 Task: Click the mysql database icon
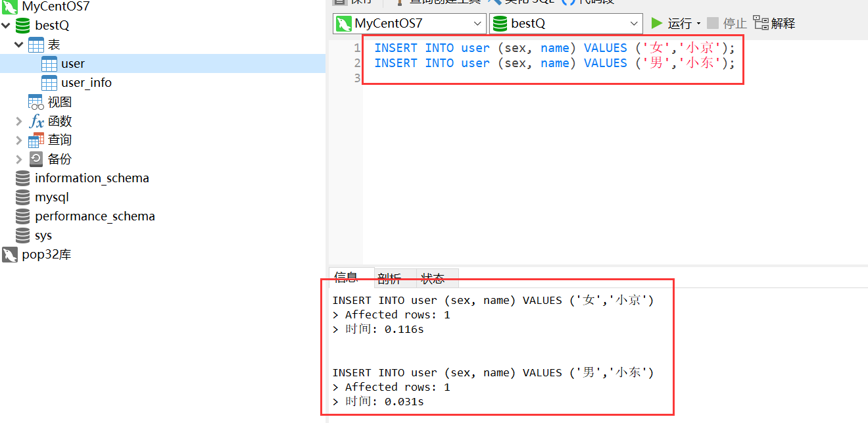click(x=23, y=197)
